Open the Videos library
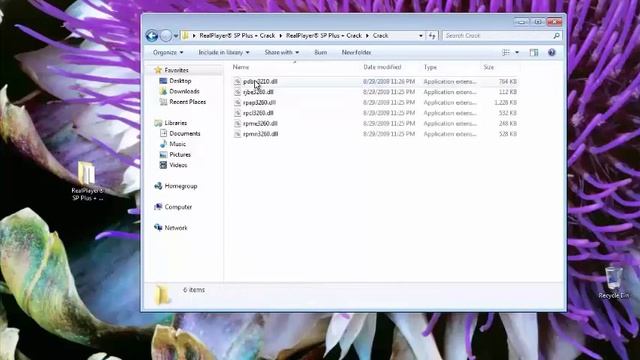This screenshot has width=640, height=360. pyautogui.click(x=178, y=165)
